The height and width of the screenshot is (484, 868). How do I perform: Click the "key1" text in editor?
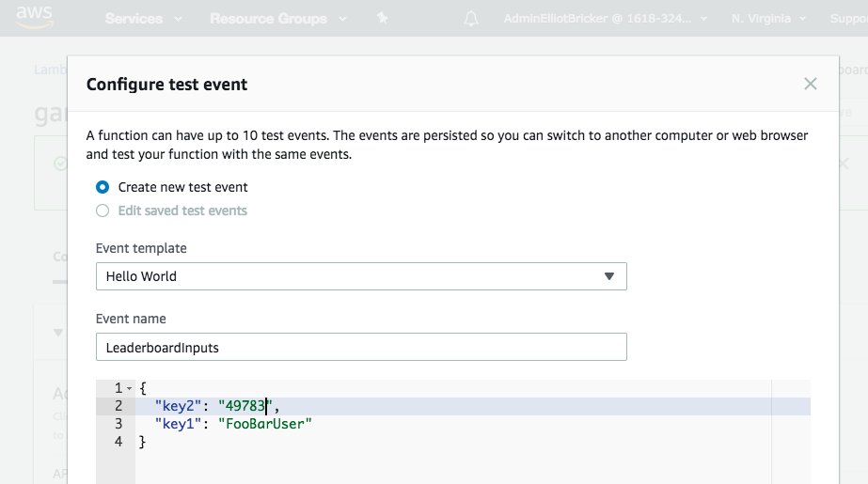pos(178,424)
